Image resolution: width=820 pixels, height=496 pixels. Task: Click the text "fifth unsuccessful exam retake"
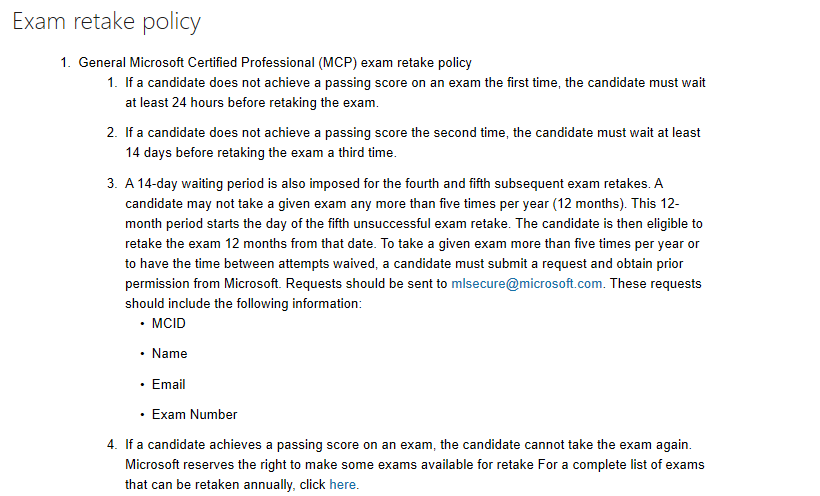point(418,224)
